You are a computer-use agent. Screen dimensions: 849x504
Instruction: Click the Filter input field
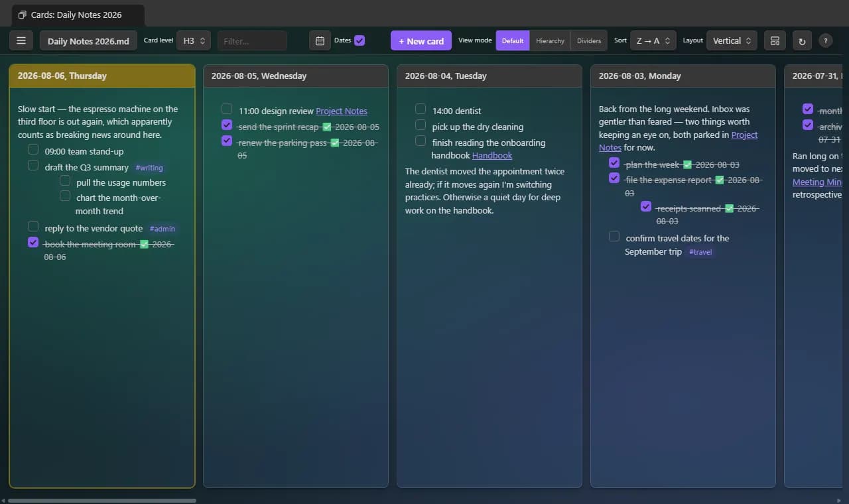click(253, 40)
